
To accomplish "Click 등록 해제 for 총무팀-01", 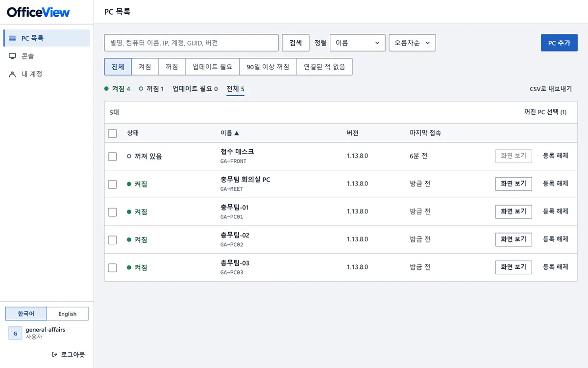I will [556, 211].
